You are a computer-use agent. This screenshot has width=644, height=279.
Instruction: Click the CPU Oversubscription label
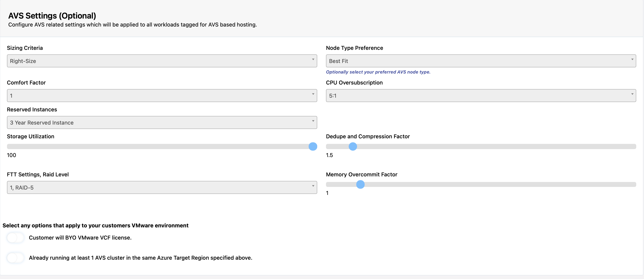click(354, 83)
